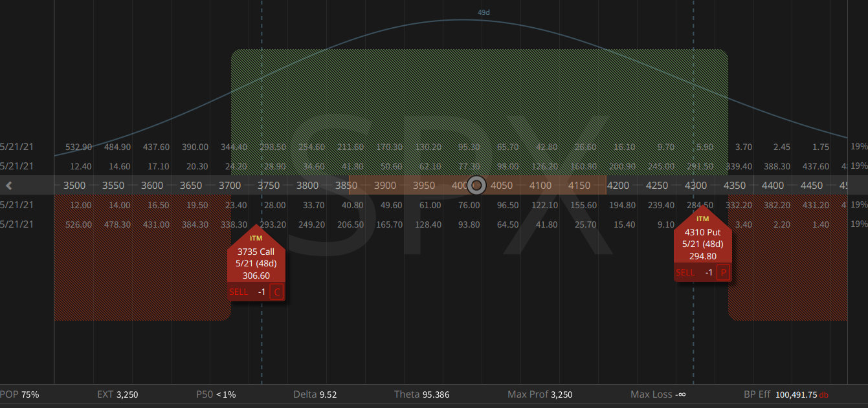The image size is (868, 408).
Task: Click the current price circle marker
Action: click(x=476, y=186)
